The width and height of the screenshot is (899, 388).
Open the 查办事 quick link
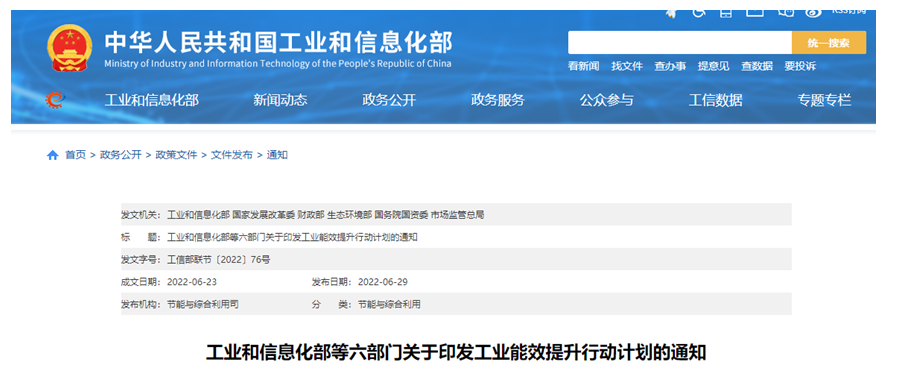click(670, 66)
